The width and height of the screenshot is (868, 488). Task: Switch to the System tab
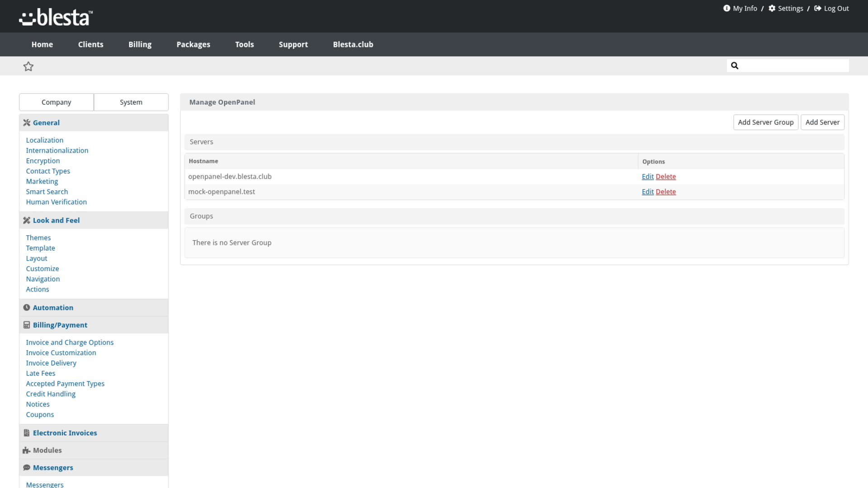pyautogui.click(x=131, y=102)
